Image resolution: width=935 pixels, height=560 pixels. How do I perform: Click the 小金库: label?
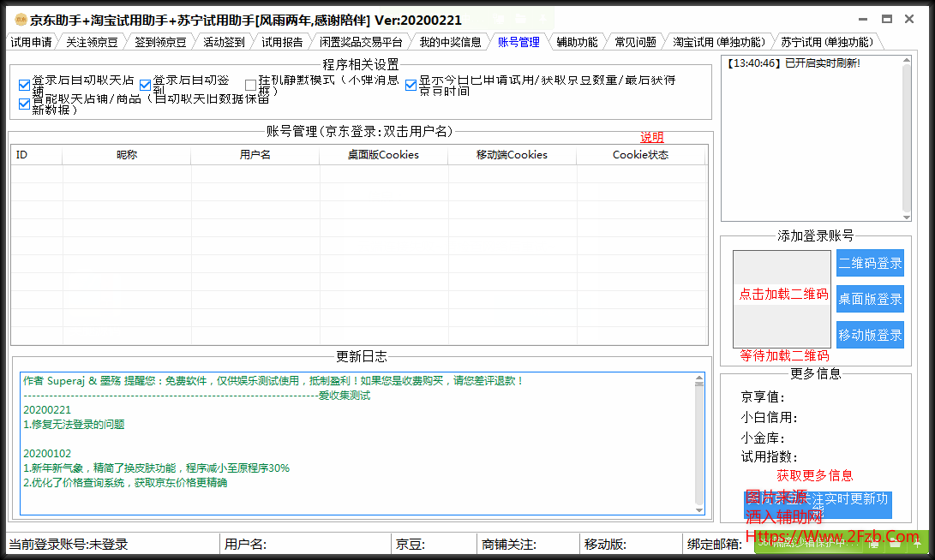[x=763, y=438]
